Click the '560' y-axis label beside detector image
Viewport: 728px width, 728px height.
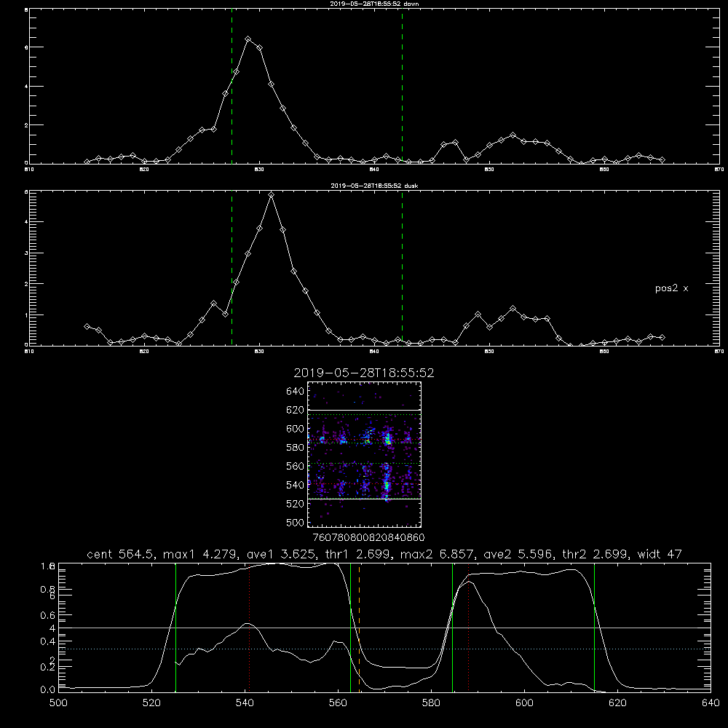tap(296, 466)
